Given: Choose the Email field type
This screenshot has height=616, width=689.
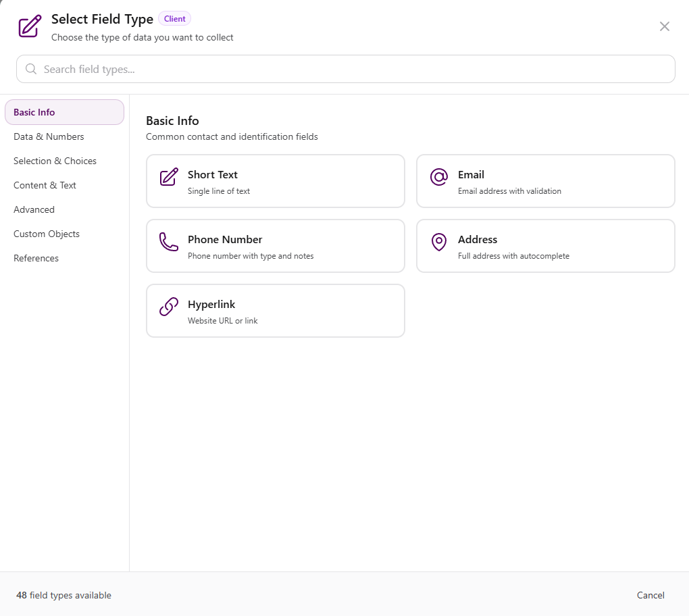Looking at the screenshot, I should (546, 181).
